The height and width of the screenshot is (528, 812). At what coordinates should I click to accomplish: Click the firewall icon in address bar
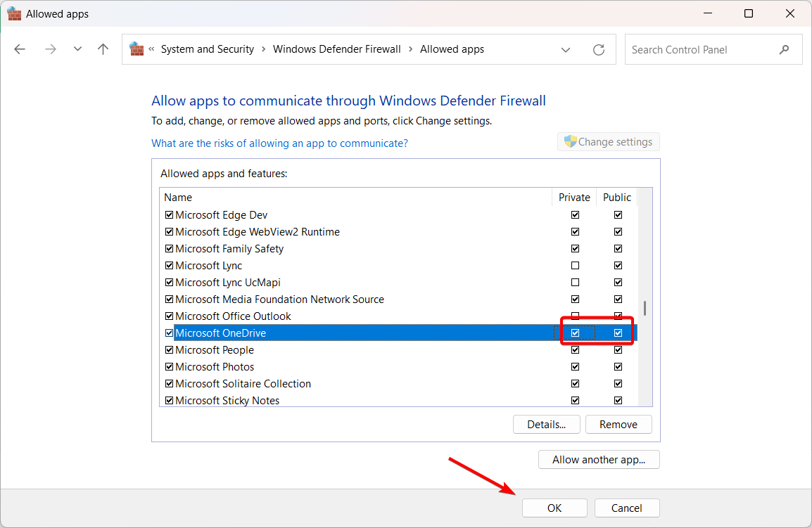point(137,49)
